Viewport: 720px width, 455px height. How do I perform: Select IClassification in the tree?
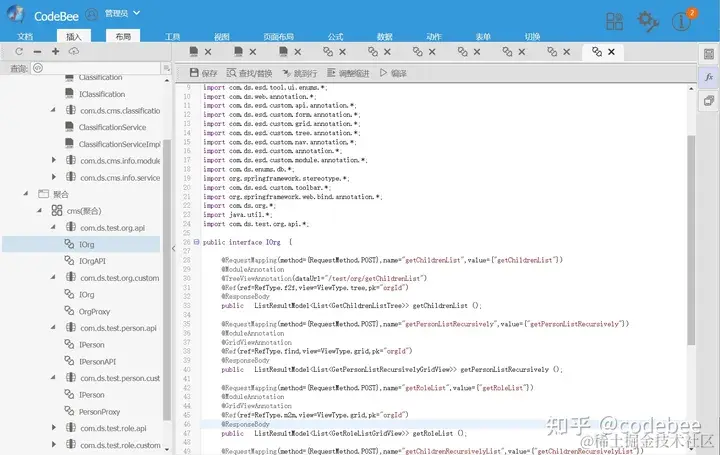pyautogui.click(x=102, y=94)
